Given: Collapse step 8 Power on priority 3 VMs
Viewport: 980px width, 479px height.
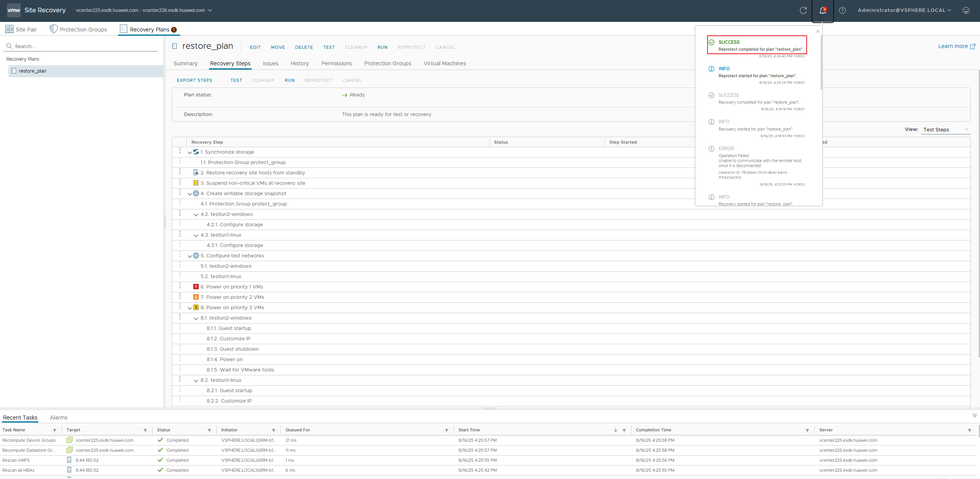Looking at the screenshot, I should pyautogui.click(x=190, y=308).
